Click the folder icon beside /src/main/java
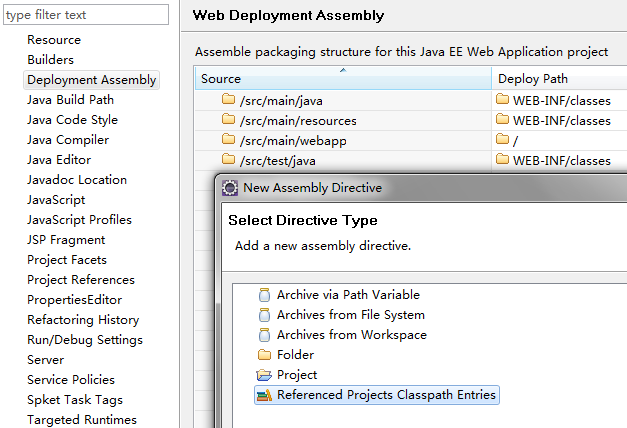The height and width of the screenshot is (428, 627). tap(228, 100)
